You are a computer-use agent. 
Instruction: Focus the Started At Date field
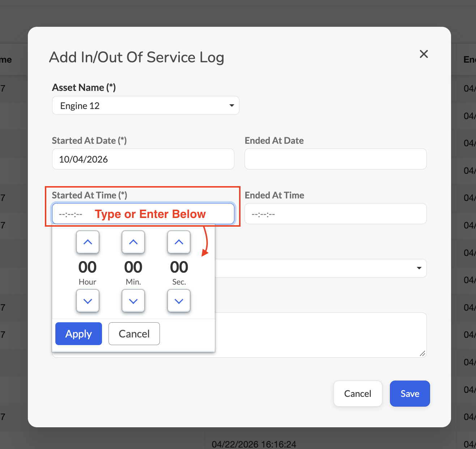point(143,159)
